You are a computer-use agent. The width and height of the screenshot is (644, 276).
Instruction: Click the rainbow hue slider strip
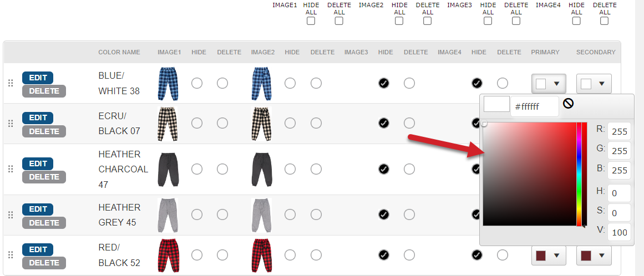tap(579, 174)
